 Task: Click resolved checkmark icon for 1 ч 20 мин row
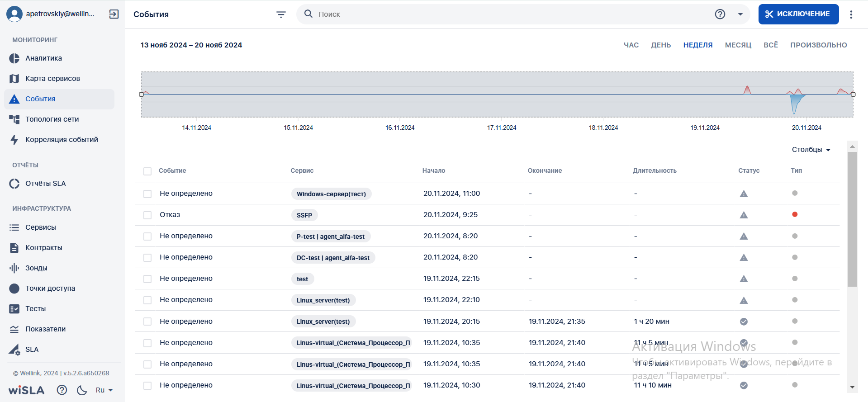(x=744, y=322)
